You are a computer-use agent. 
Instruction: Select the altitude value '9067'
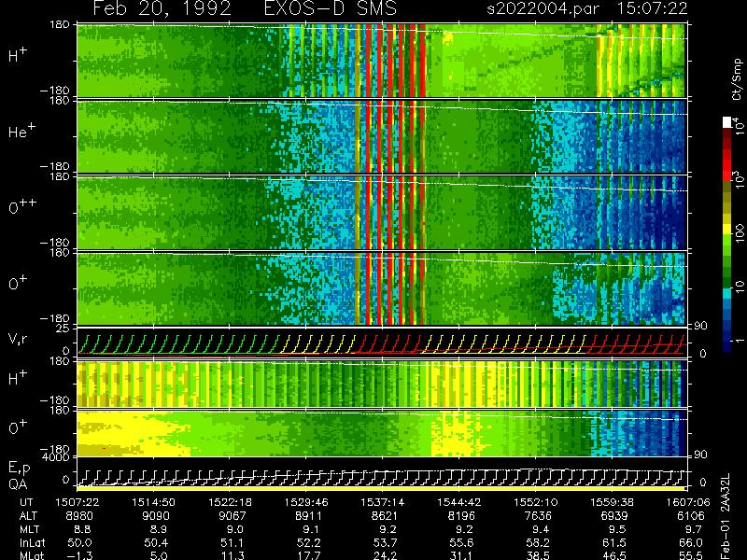(233, 516)
